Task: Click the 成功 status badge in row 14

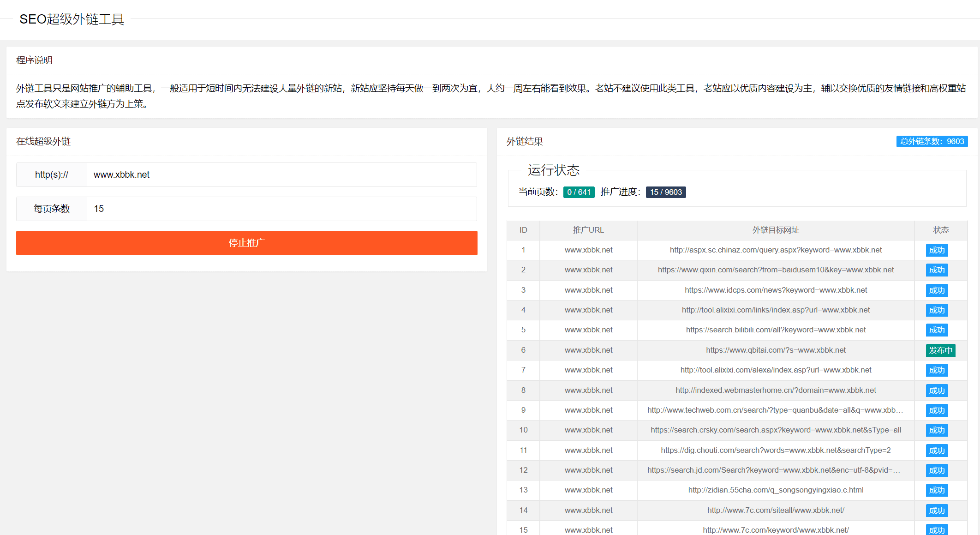Action: (x=937, y=511)
